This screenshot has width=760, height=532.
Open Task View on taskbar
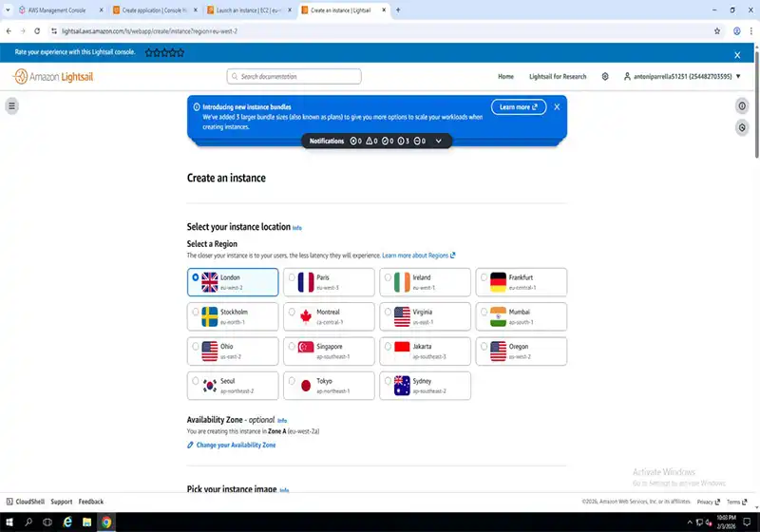[47, 522]
